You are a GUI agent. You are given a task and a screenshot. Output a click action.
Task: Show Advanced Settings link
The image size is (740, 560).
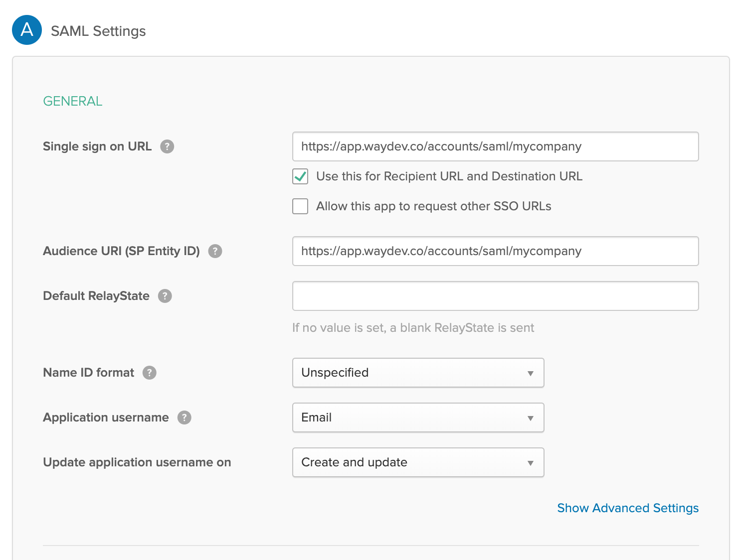628,508
